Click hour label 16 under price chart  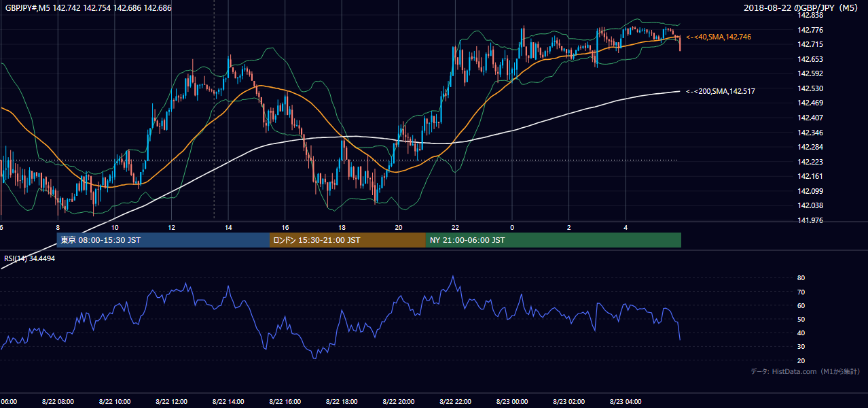tap(285, 228)
